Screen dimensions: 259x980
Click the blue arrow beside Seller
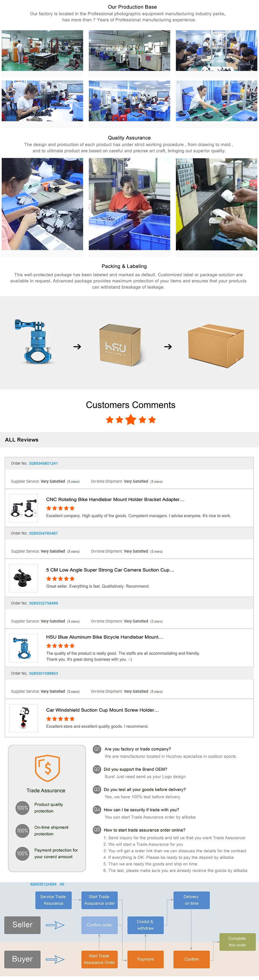(x=55, y=925)
